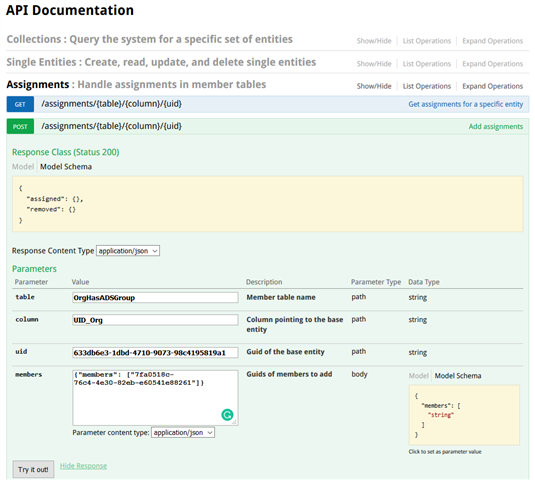Click the Try it out! button

(33, 469)
